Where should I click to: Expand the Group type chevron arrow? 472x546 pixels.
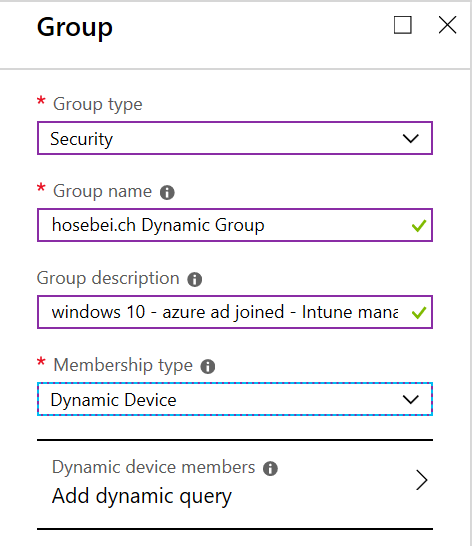click(411, 139)
